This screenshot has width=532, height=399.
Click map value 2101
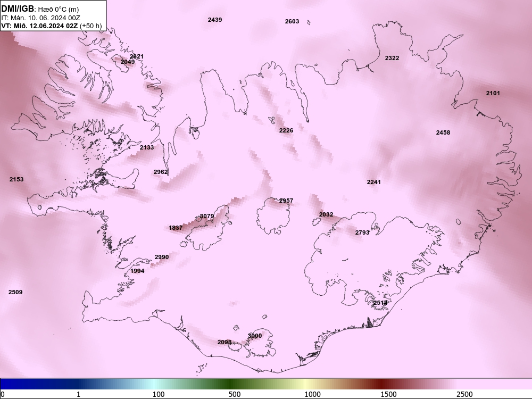pyautogui.click(x=493, y=93)
